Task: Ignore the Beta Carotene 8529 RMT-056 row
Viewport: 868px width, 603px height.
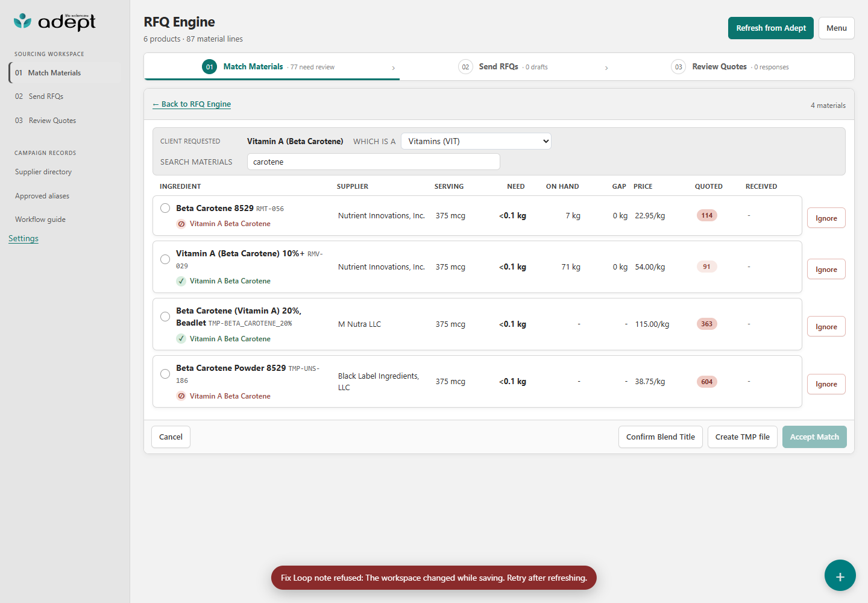Action: pyautogui.click(x=826, y=218)
